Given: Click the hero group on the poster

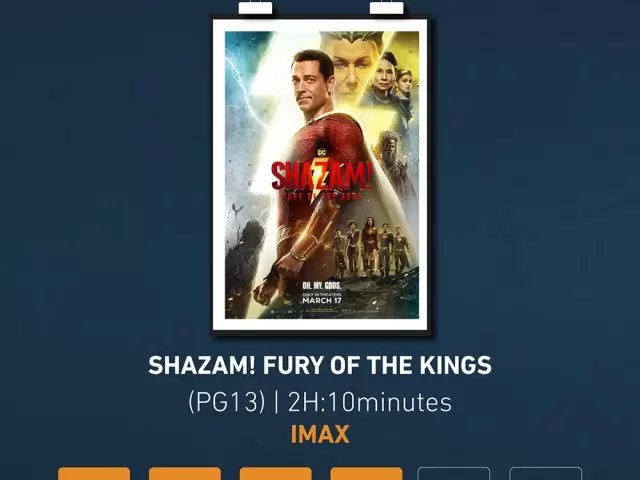Looking at the screenshot, I should pyautogui.click(x=372, y=247).
